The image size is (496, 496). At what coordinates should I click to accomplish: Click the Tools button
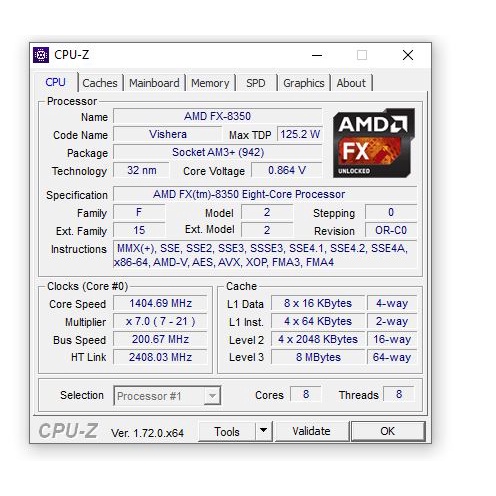tap(227, 431)
